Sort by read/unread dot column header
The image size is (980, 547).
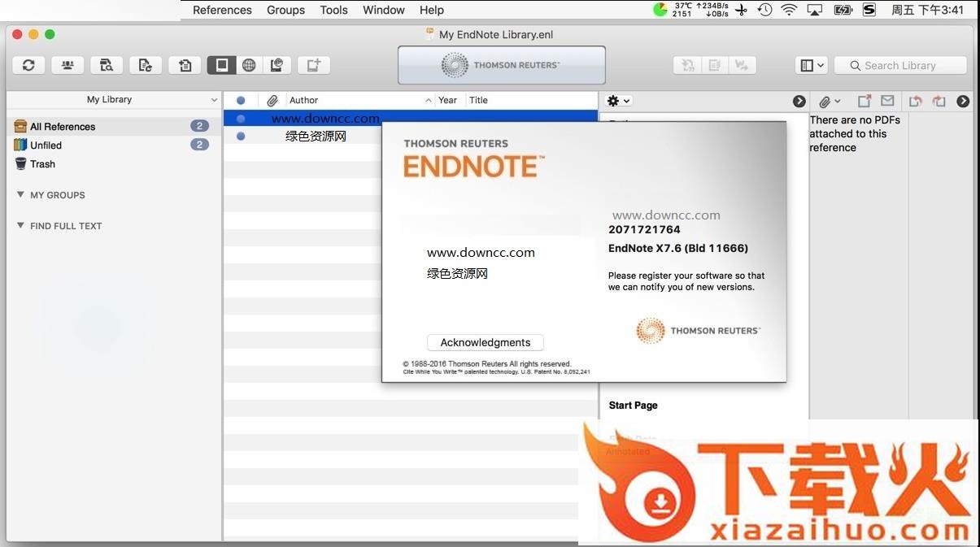pos(240,100)
